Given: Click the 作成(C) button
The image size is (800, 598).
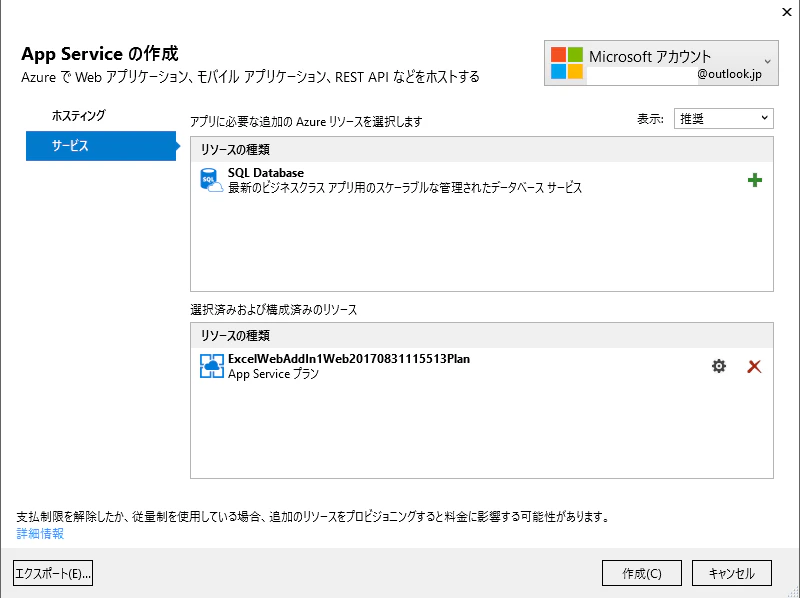Looking at the screenshot, I should [x=642, y=573].
